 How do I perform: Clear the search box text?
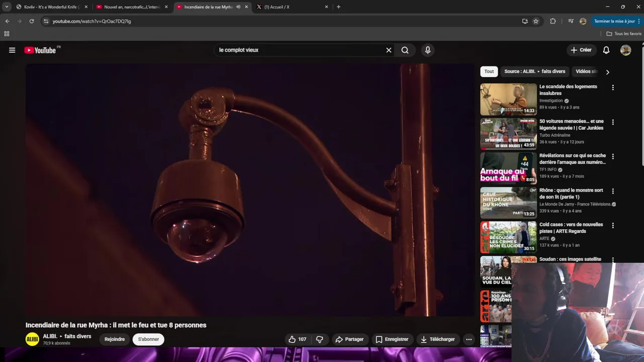click(388, 50)
